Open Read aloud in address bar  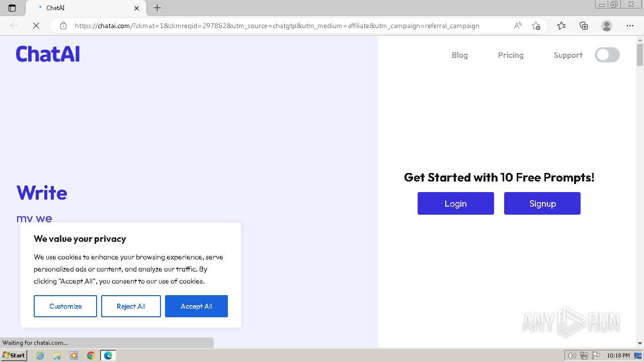(517, 26)
